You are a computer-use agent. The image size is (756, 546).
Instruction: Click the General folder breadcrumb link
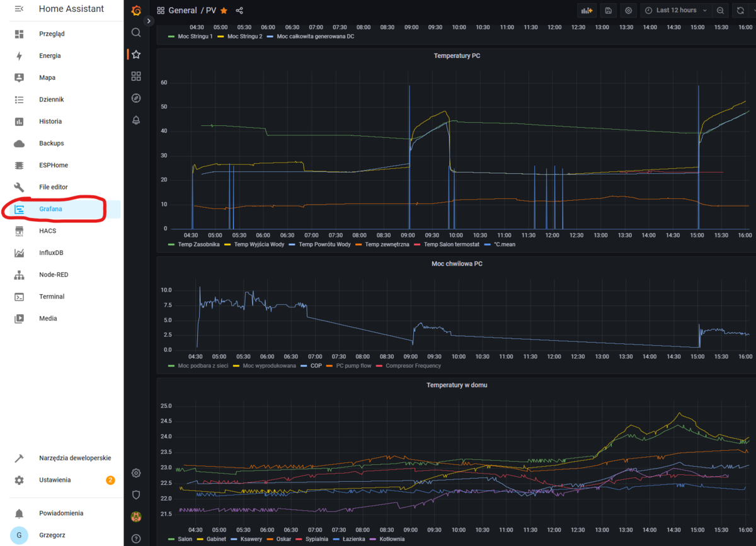(x=183, y=11)
